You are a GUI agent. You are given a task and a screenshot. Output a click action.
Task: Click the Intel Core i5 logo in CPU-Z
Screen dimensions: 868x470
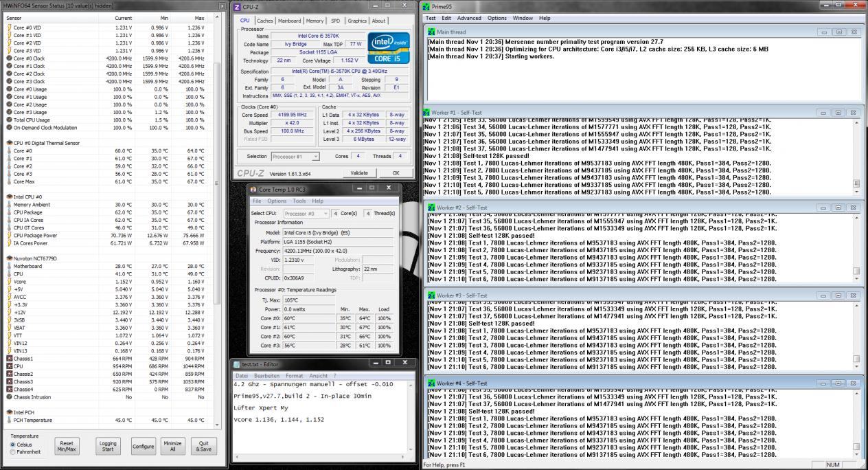[x=389, y=47]
